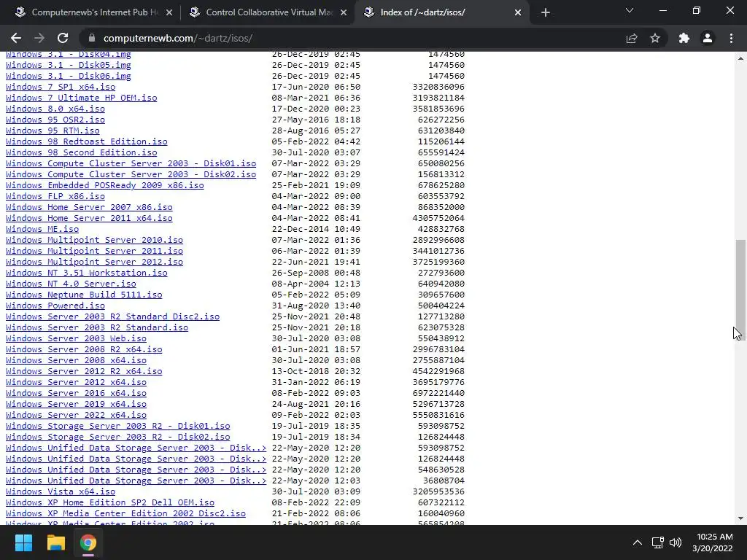
Task: Open a new browser tab
Action: (x=546, y=12)
